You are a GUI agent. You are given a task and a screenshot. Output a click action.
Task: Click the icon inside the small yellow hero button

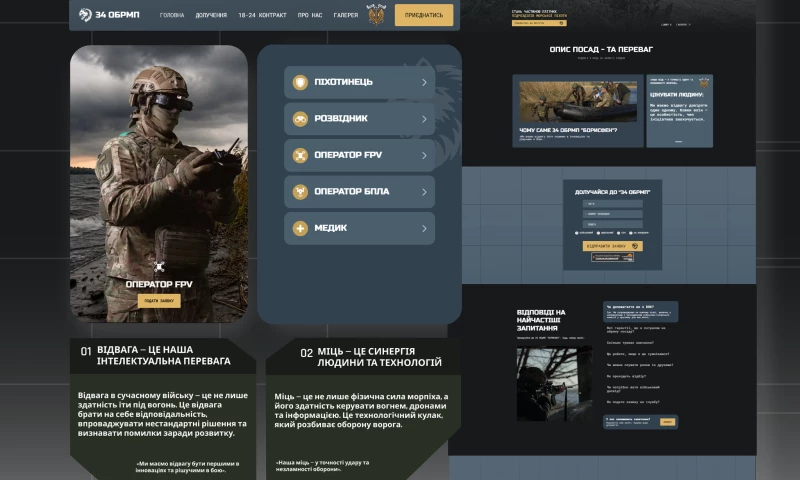561,23
